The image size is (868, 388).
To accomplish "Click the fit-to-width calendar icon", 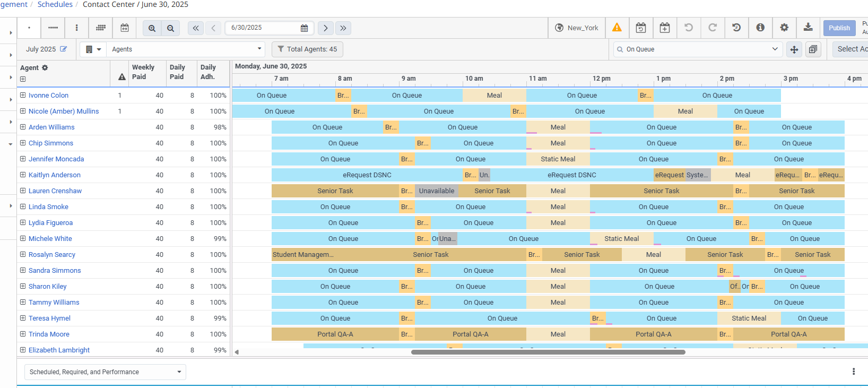I will [125, 28].
